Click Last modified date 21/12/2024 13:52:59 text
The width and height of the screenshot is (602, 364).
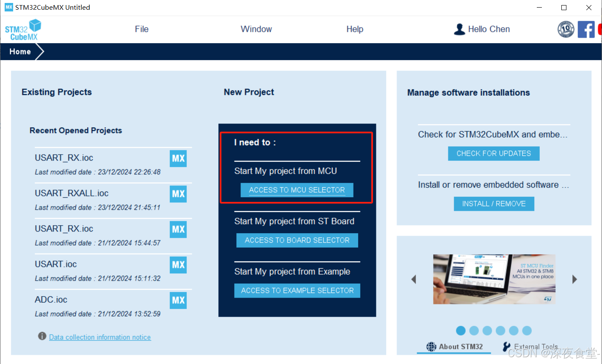[98, 314]
